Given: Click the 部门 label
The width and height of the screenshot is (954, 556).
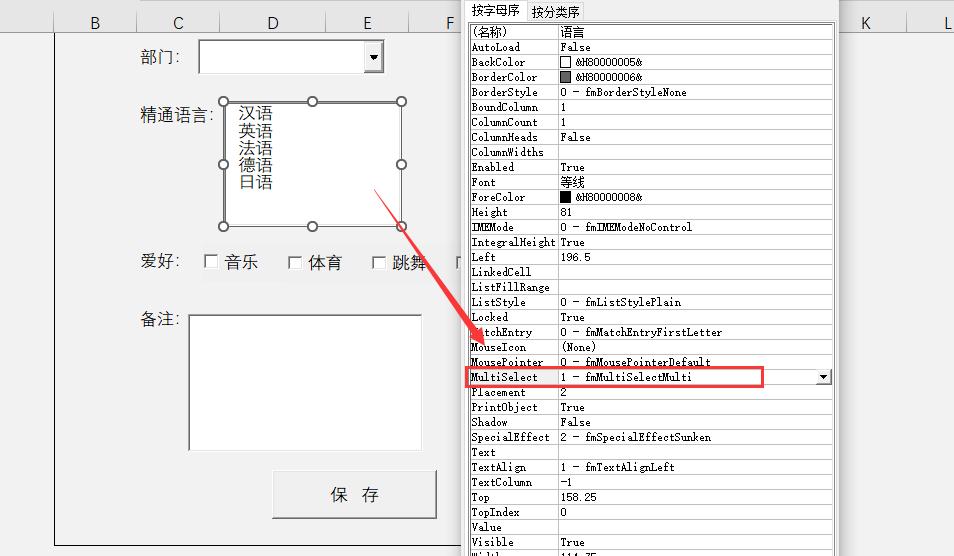Looking at the screenshot, I should [x=160, y=57].
